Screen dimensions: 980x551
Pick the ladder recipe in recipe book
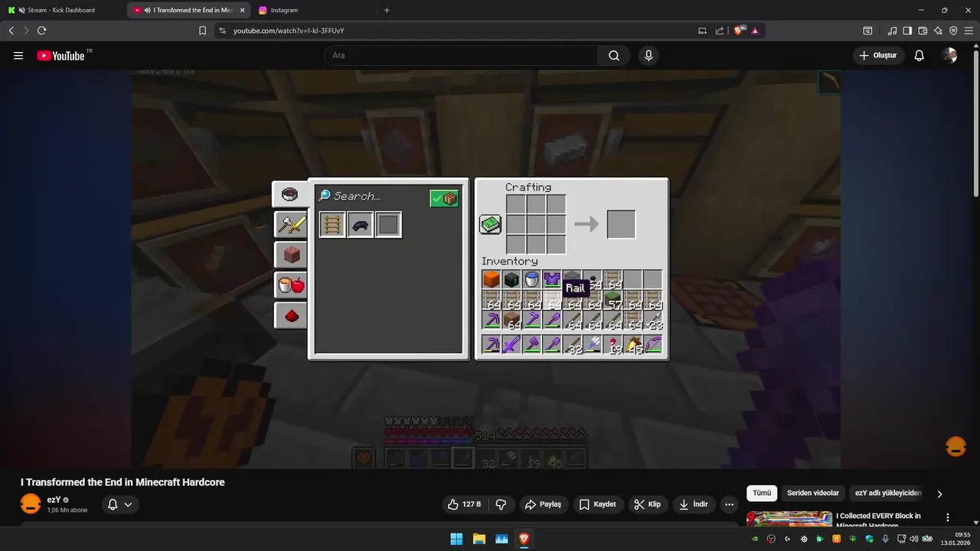click(x=332, y=225)
